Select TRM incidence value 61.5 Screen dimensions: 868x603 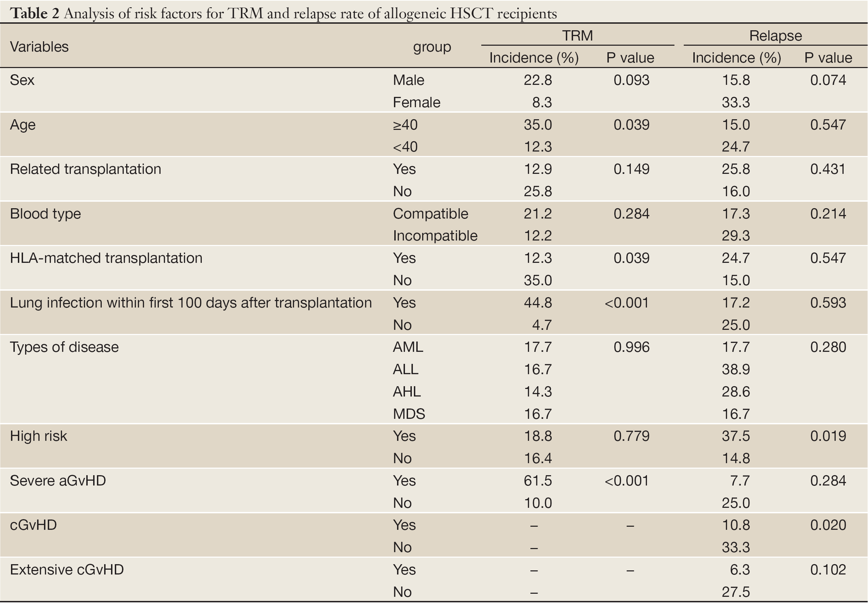click(x=538, y=481)
